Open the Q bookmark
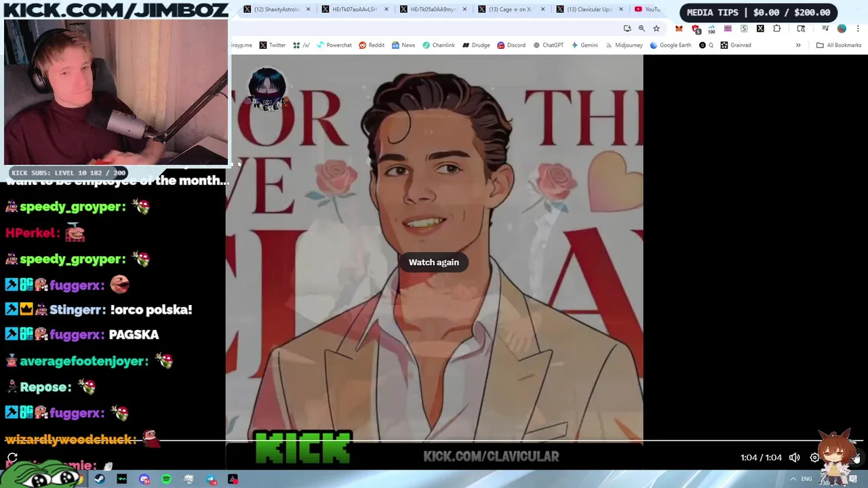 pos(706,45)
